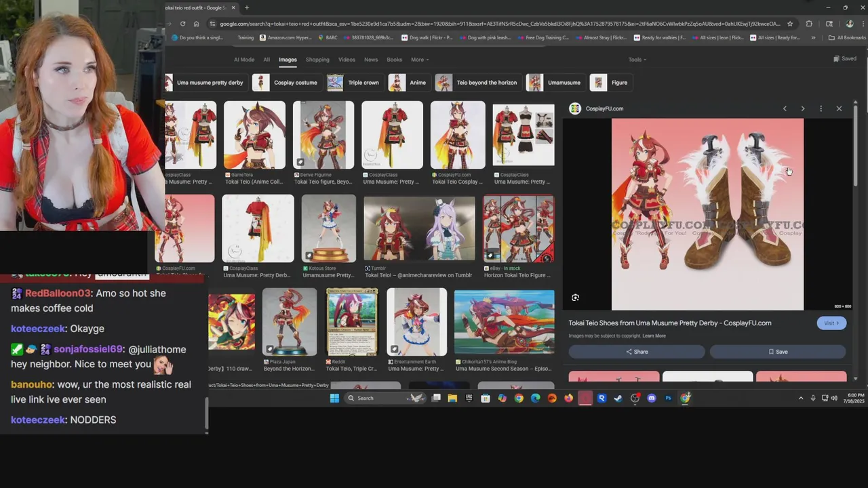Open more options in image preview panel
868x488 pixels.
pos(821,108)
